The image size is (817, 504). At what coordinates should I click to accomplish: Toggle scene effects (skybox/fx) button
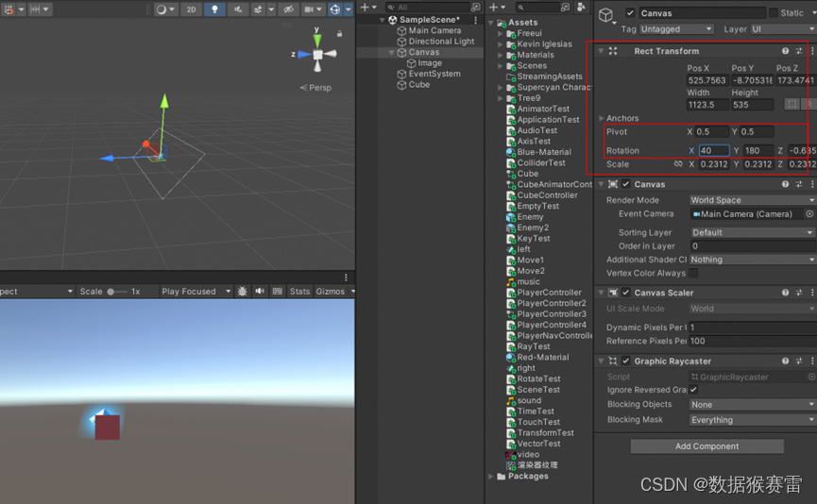(x=259, y=8)
